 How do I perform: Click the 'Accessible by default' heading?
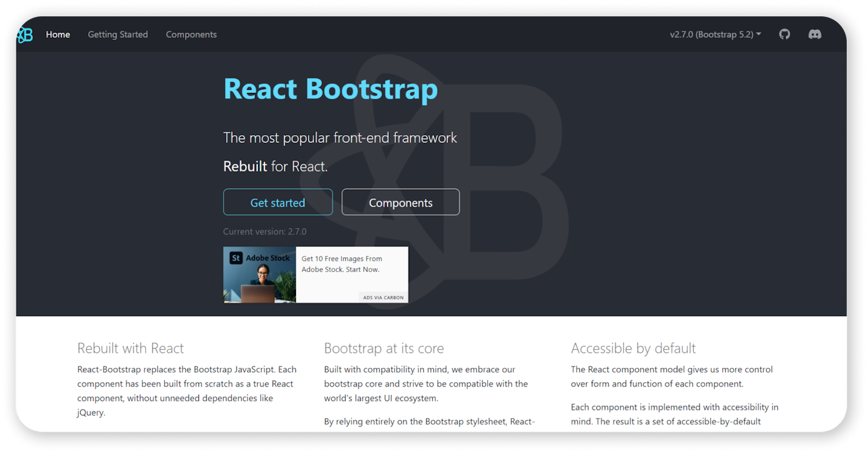[633, 349]
